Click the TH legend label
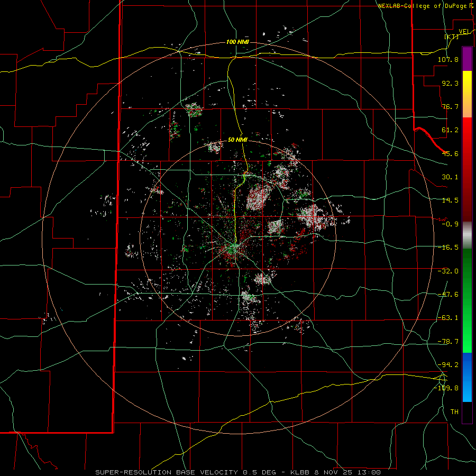The width and height of the screenshot is (476, 476). tap(454, 412)
